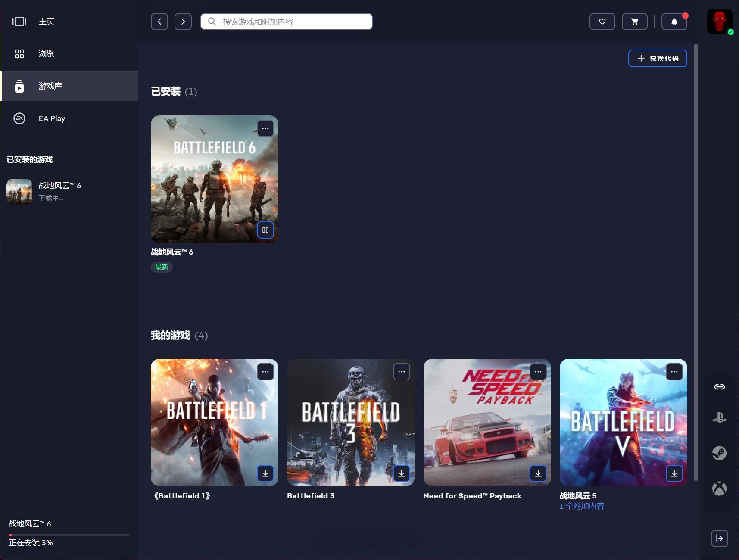Click the 战地风云 5 title text

tap(578, 496)
